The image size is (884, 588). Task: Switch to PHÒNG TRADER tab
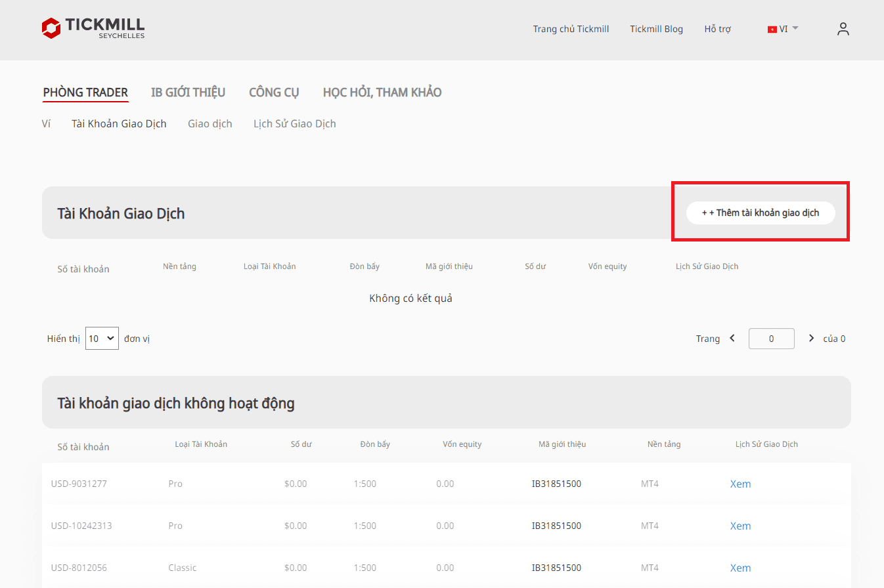pos(85,93)
